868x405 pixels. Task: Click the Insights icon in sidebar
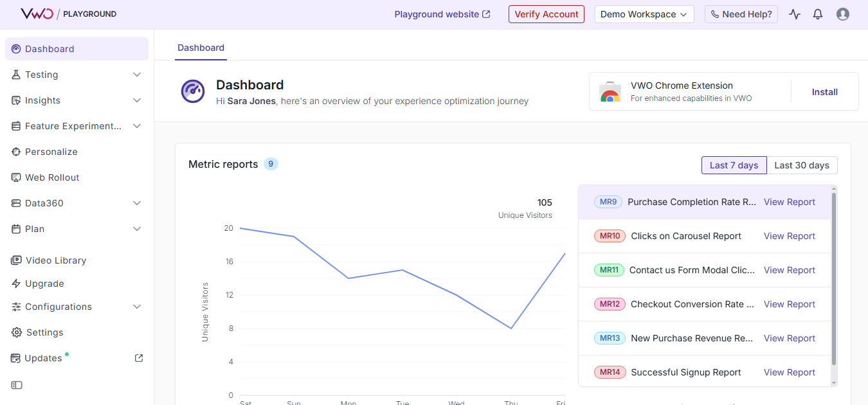pos(16,100)
